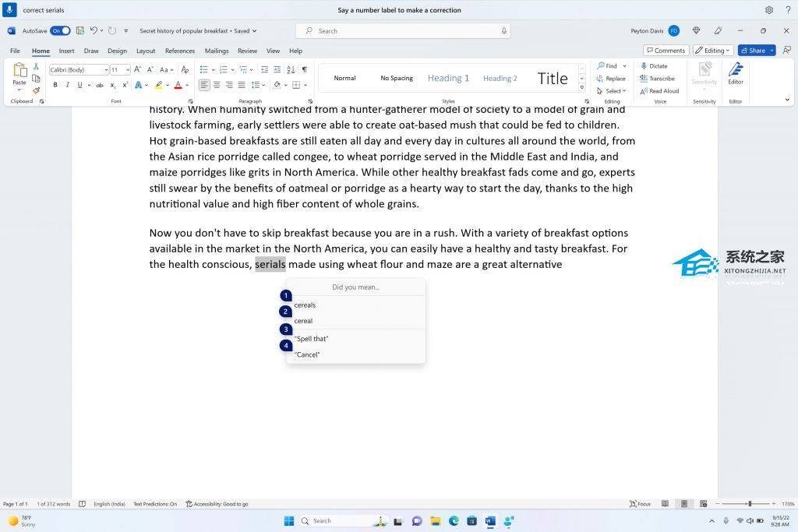
Task: Open the Mailings tab
Action: point(216,51)
